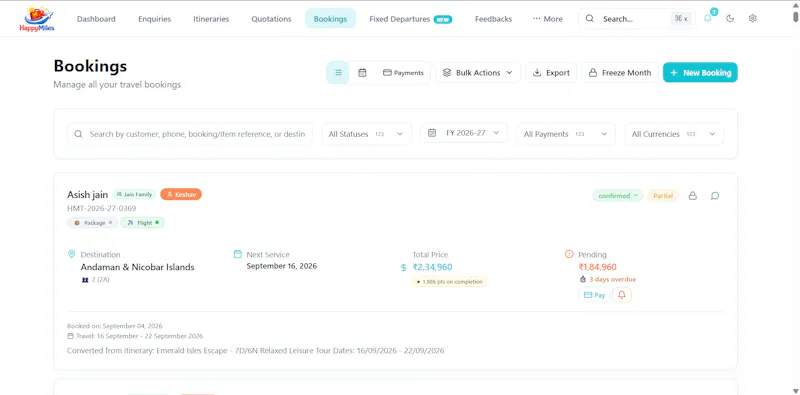The image size is (800, 395).
Task: Click the Keshav agent badge
Action: point(181,194)
